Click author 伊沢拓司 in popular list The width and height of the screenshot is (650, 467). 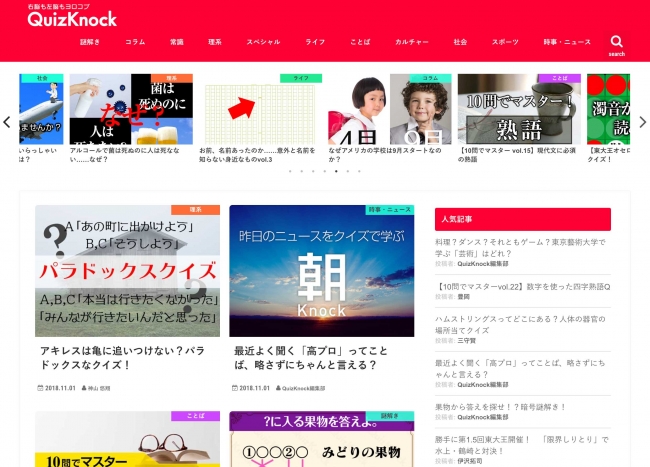[470, 461]
